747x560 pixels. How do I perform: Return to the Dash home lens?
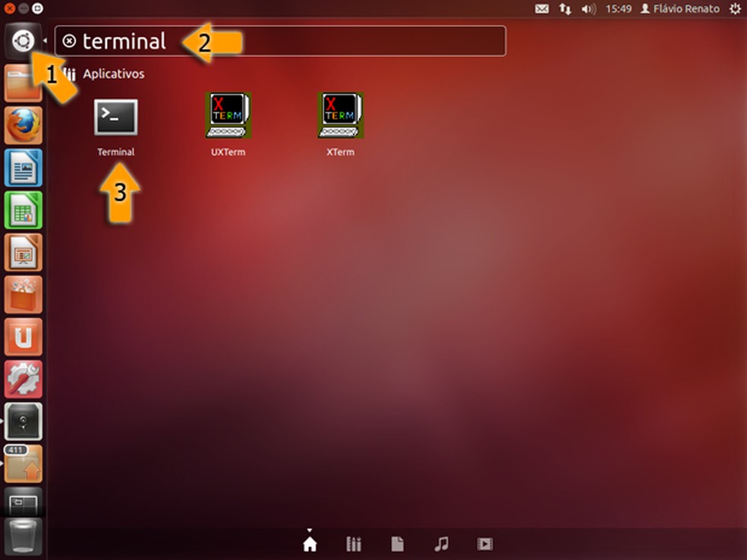[x=310, y=543]
